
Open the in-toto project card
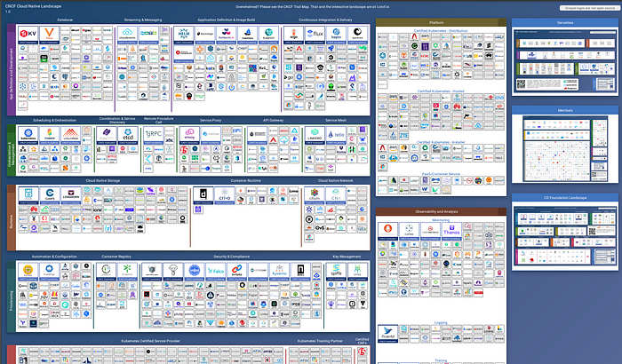[x=237, y=272]
